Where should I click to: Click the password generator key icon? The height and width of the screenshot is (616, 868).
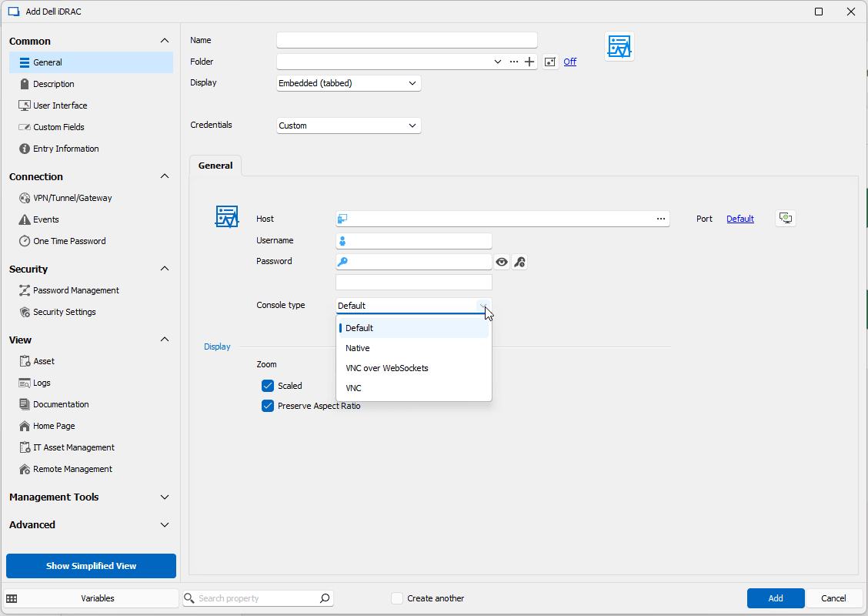coord(519,262)
